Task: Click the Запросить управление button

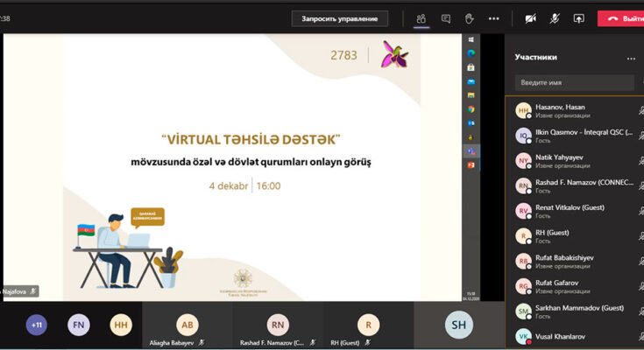Action: [x=340, y=18]
